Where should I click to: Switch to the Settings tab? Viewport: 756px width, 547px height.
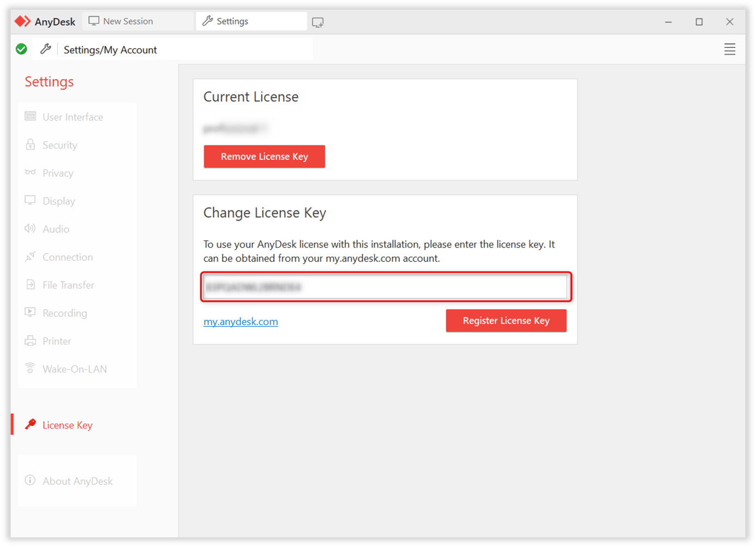[251, 21]
